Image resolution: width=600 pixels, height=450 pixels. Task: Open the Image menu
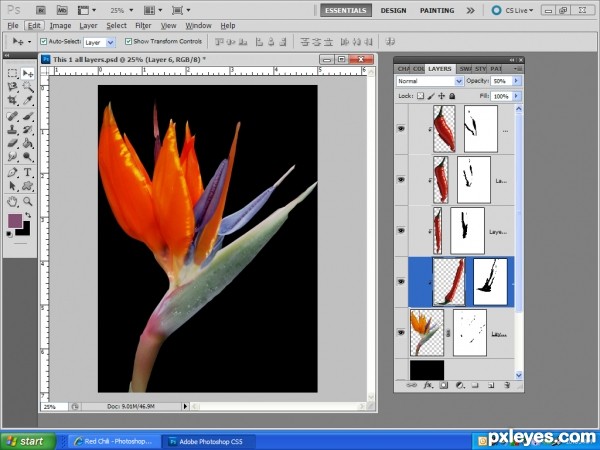pyautogui.click(x=60, y=26)
